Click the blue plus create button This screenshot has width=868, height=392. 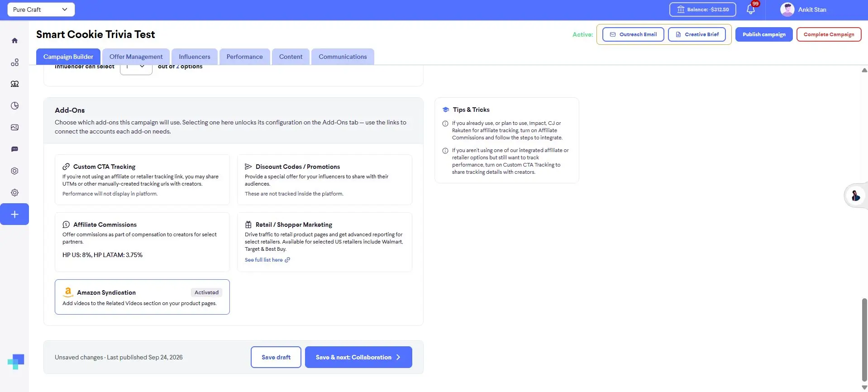pyautogui.click(x=14, y=215)
